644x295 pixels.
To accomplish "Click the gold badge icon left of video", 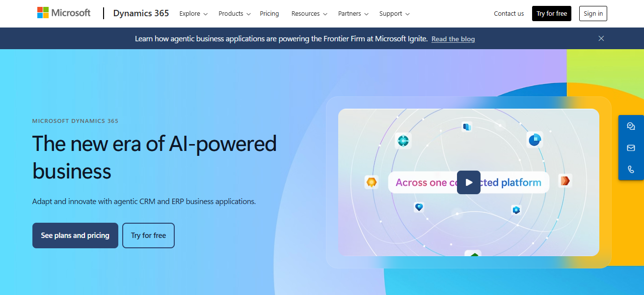I will click(x=372, y=182).
